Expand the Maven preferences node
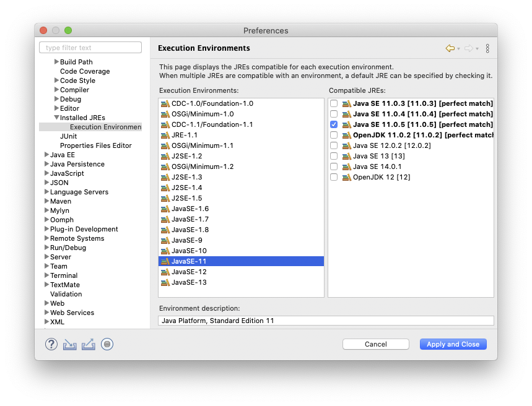The image size is (532, 406). [x=47, y=201]
